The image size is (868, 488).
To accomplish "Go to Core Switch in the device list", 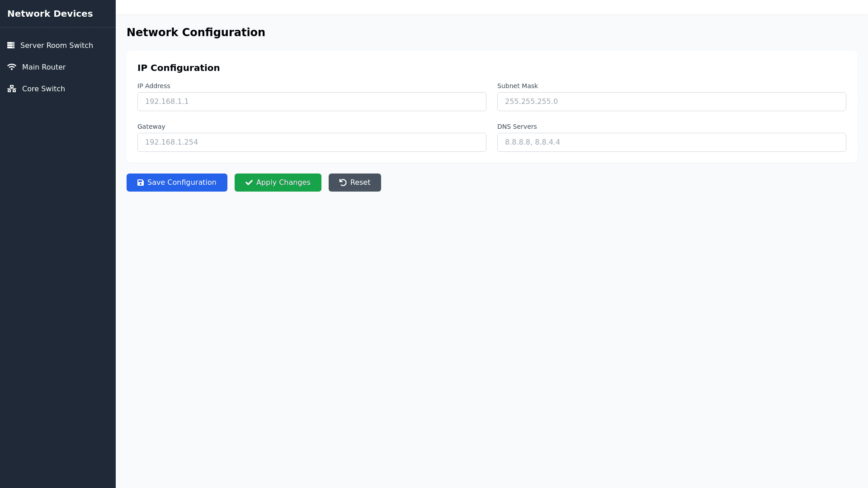I will [x=43, y=89].
